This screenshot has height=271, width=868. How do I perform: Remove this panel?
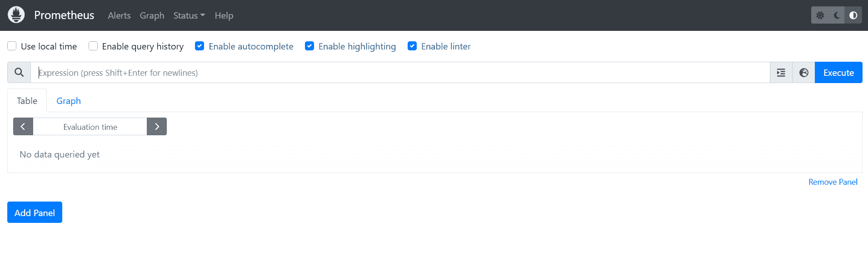point(833,182)
